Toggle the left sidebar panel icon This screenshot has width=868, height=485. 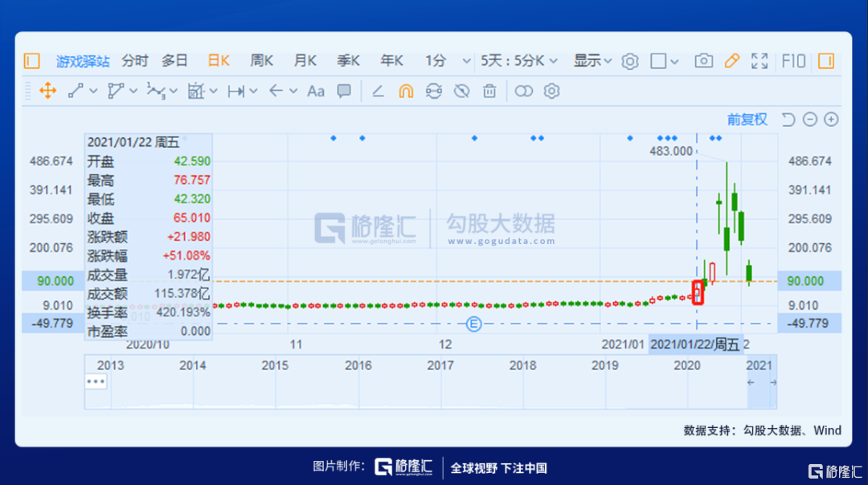[31, 61]
